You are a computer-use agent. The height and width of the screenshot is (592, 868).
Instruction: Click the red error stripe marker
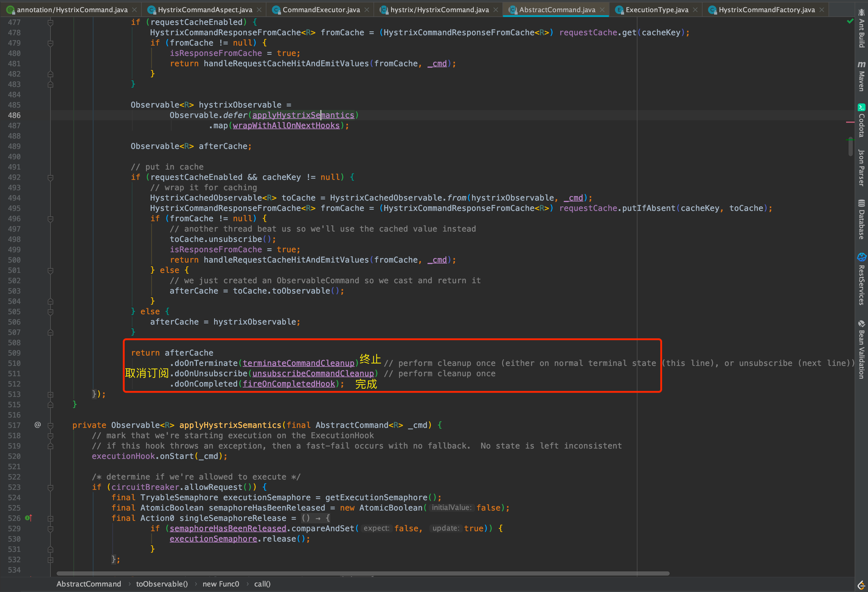pyautogui.click(x=850, y=122)
